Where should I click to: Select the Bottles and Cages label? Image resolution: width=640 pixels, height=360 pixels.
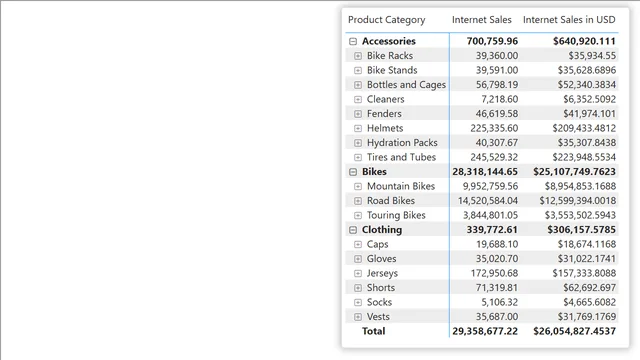(x=406, y=84)
